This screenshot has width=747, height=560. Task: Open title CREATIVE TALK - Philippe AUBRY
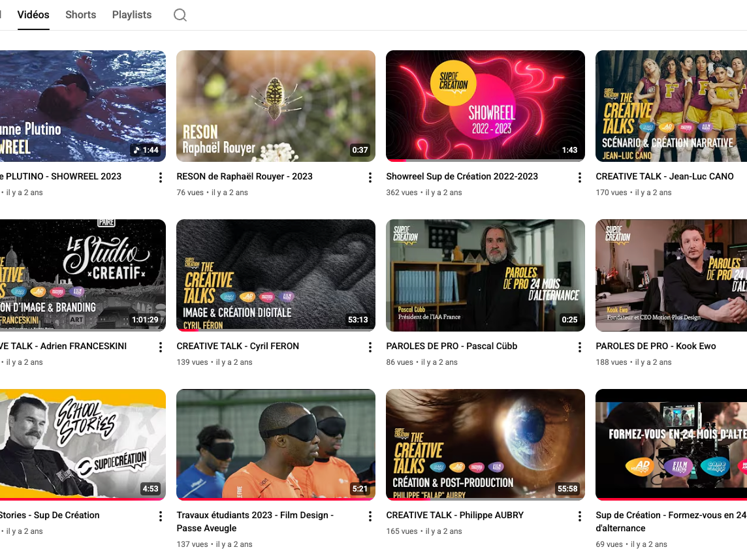(455, 515)
